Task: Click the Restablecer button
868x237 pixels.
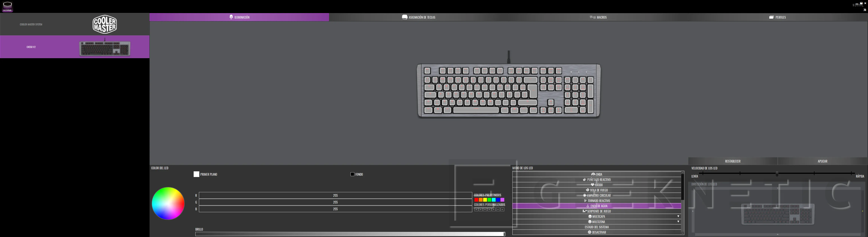Action: pos(733,161)
